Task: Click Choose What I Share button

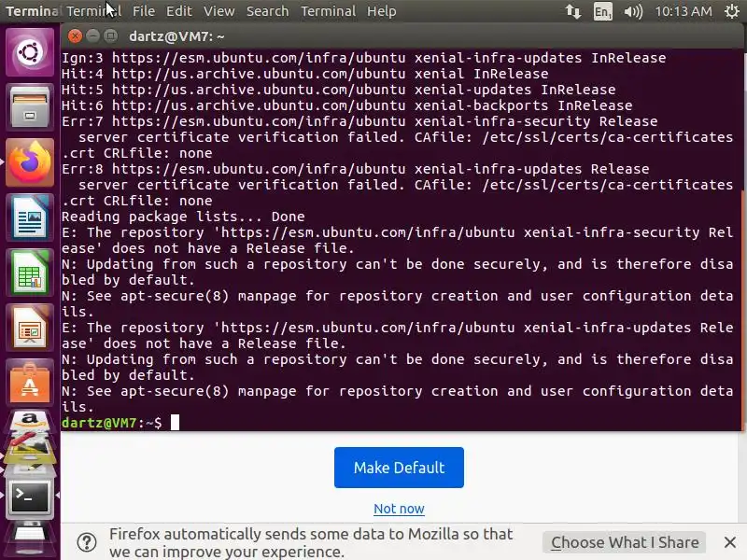Action: (624, 542)
